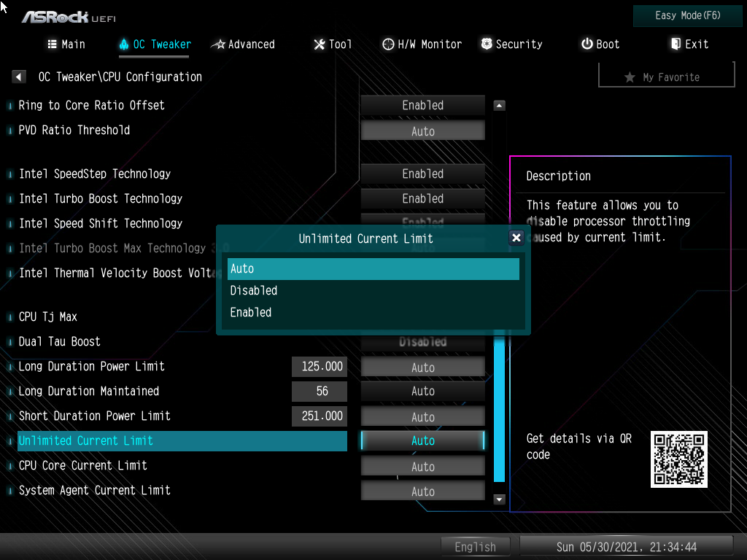Click the Tool wrench icon
Viewport: 747px width, 560px height.
click(319, 44)
